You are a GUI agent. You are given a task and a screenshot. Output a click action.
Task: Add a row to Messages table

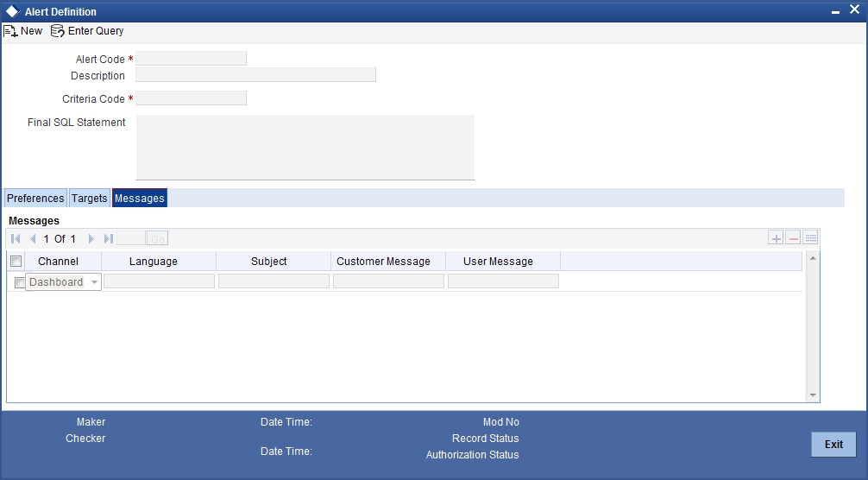(776, 238)
